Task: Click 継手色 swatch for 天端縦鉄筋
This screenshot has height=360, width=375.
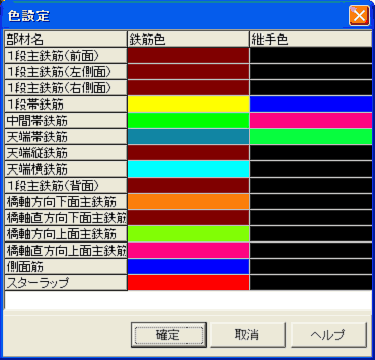Action: pos(311,153)
